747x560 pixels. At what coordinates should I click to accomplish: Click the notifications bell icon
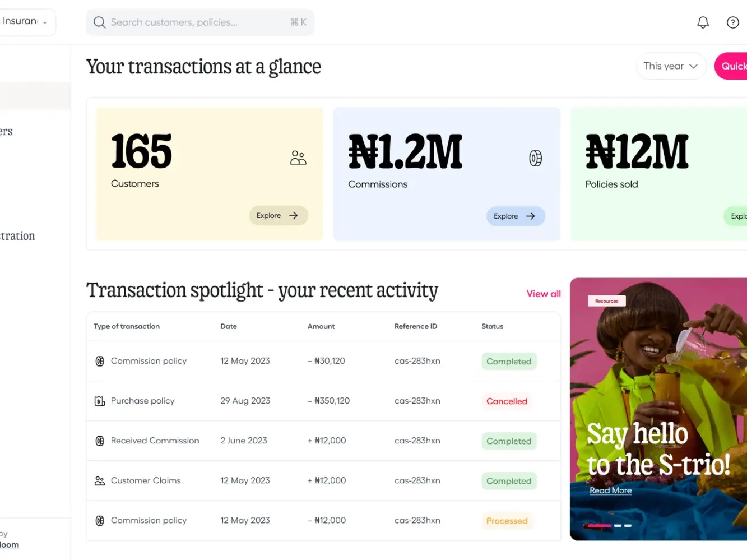click(x=703, y=22)
